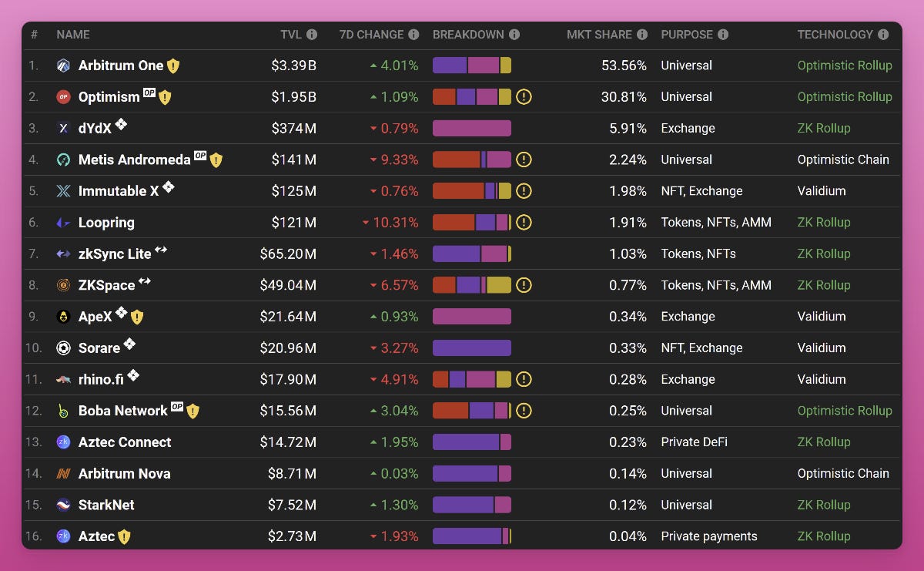
Task: Click the warning circle in Optimism's breakdown row
Action: 524,97
